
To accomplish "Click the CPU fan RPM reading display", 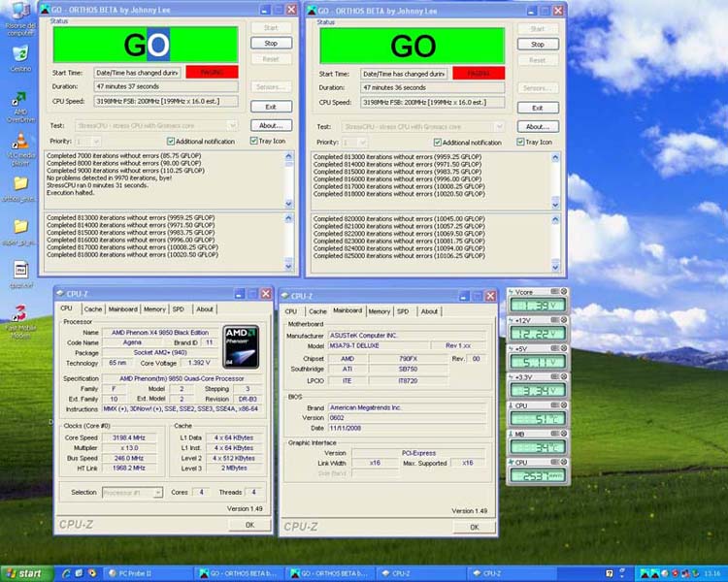I will pyautogui.click(x=538, y=475).
